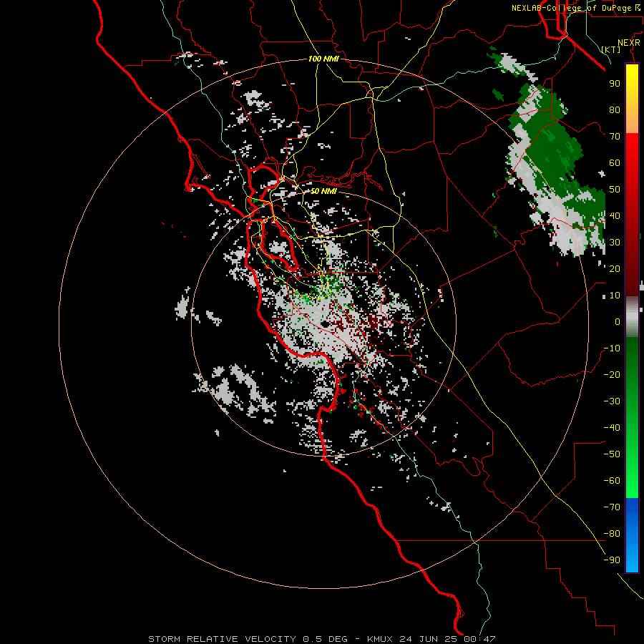Select the Storm Relative Velocity caption at bottom
The height and width of the screenshot is (644, 644).
pos(321,639)
